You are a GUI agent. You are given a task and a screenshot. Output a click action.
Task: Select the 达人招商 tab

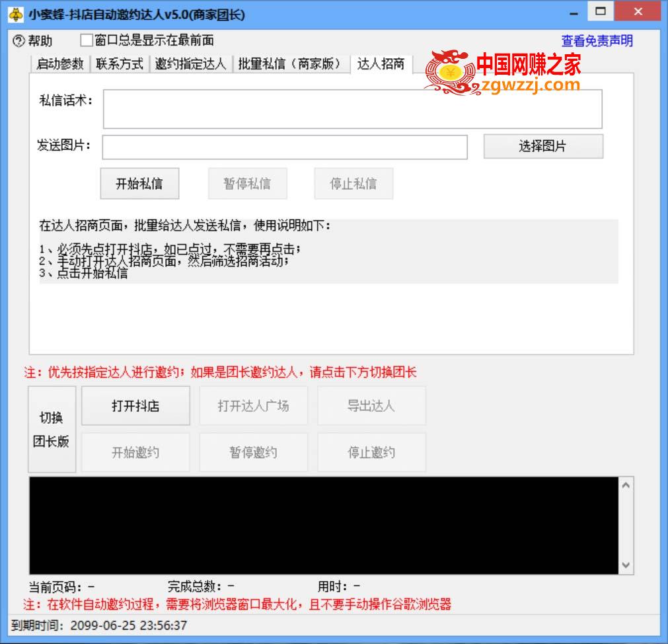click(381, 64)
